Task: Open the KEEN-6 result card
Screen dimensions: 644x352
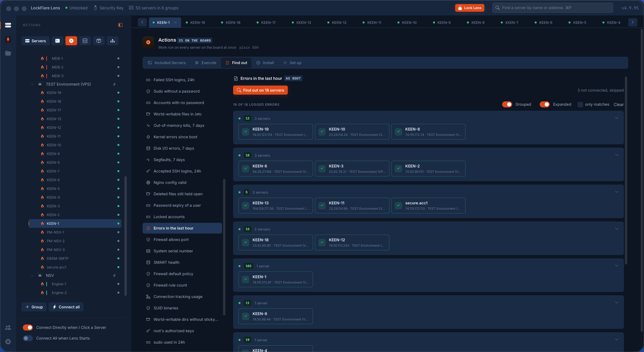Action: pos(276,168)
